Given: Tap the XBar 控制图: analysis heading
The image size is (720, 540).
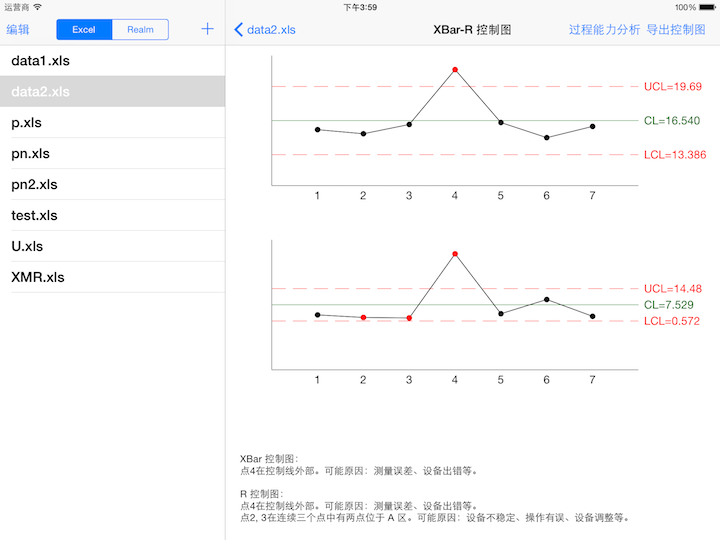Looking at the screenshot, I should 269,459.
